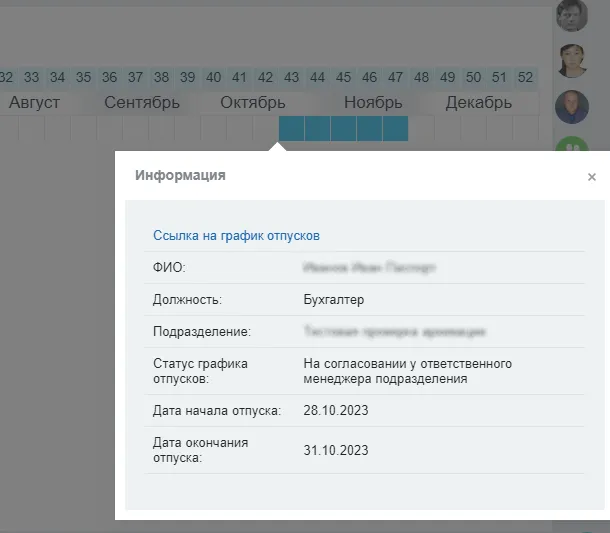The width and height of the screenshot is (610, 533).
Task: Select the bald man's avatar in sidebar
Action: (x=572, y=106)
